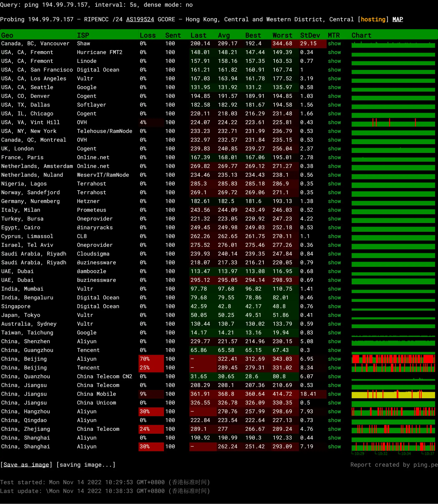Show MTR for Jiangsu China Mobile
This screenshot has width=438, height=504.
(334, 394)
